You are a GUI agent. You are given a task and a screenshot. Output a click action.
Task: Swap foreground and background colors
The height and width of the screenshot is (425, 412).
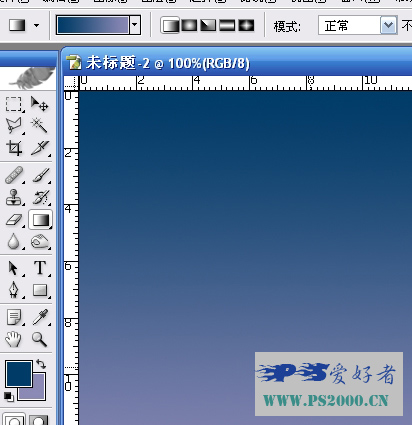click(x=41, y=363)
